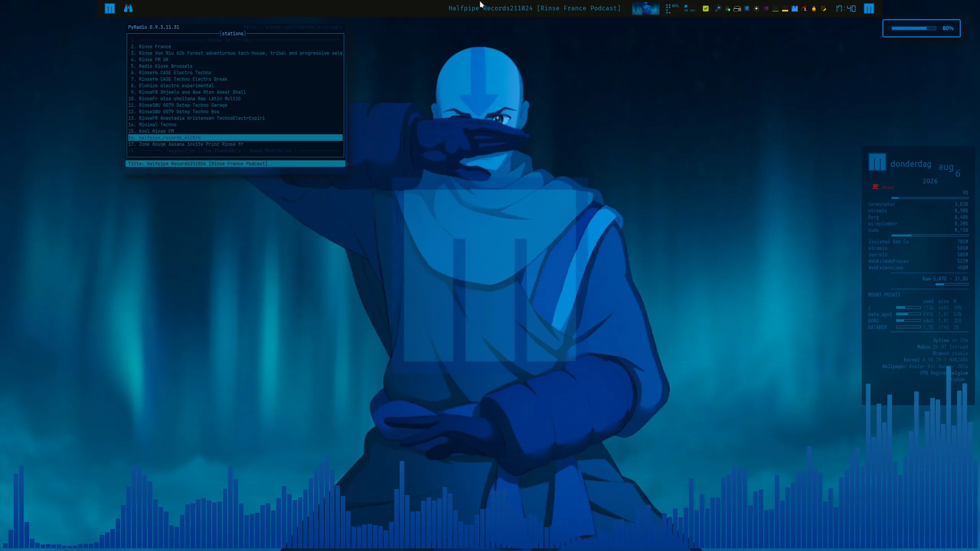Select station 10 RinseFr miss sheitana

click(235, 99)
